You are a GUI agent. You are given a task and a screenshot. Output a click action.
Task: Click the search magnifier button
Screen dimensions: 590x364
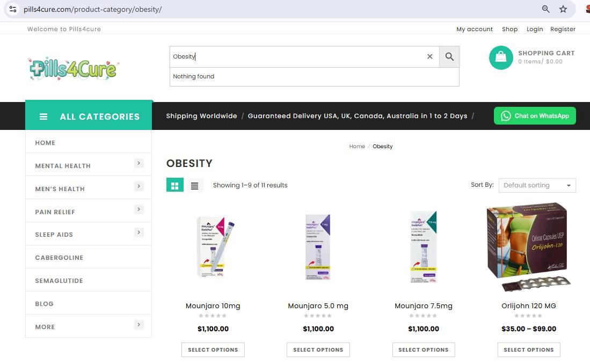(x=449, y=56)
